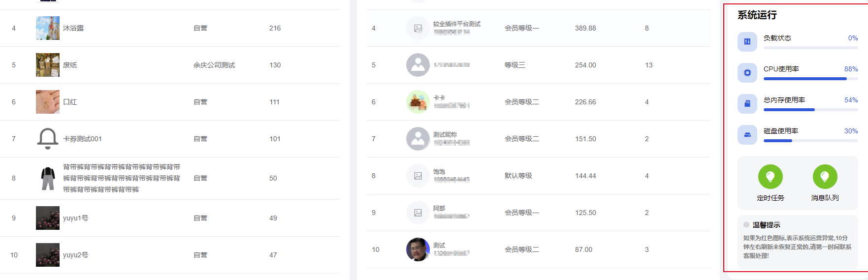The image size is (868, 280).
Task: Click the 负载状态 status icon
Action: pos(747,42)
